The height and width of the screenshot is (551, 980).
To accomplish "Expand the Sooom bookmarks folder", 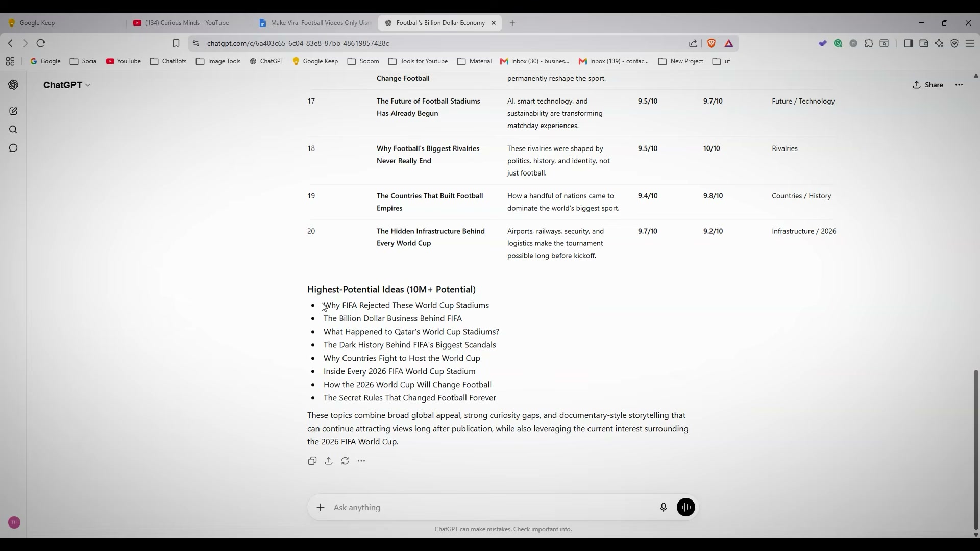I will click(x=363, y=61).
